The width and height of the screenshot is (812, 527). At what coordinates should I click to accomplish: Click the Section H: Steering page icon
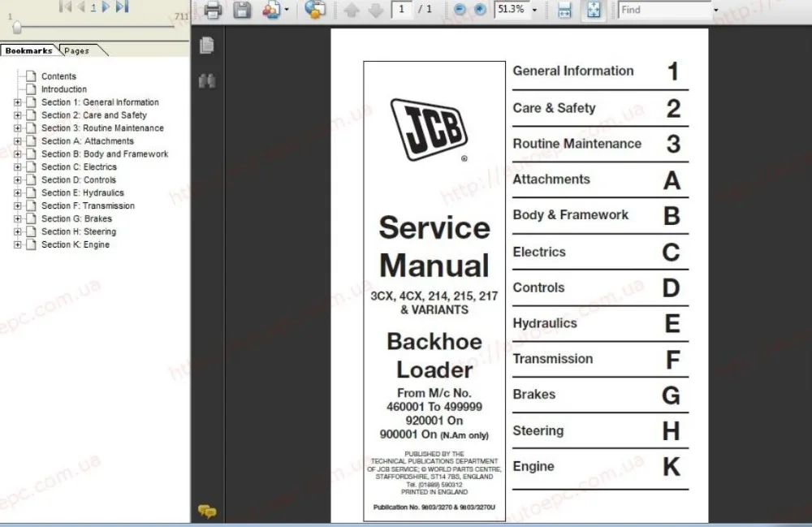tap(31, 231)
